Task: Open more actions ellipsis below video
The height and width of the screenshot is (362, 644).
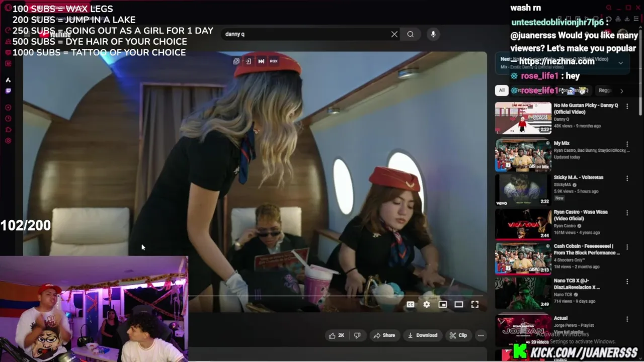Action: tap(481, 335)
